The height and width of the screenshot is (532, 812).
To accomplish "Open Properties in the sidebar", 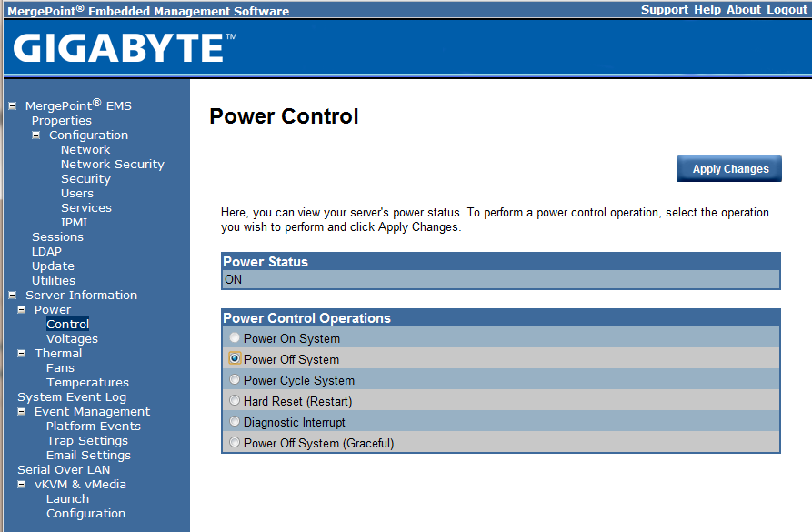I will tap(62, 121).
